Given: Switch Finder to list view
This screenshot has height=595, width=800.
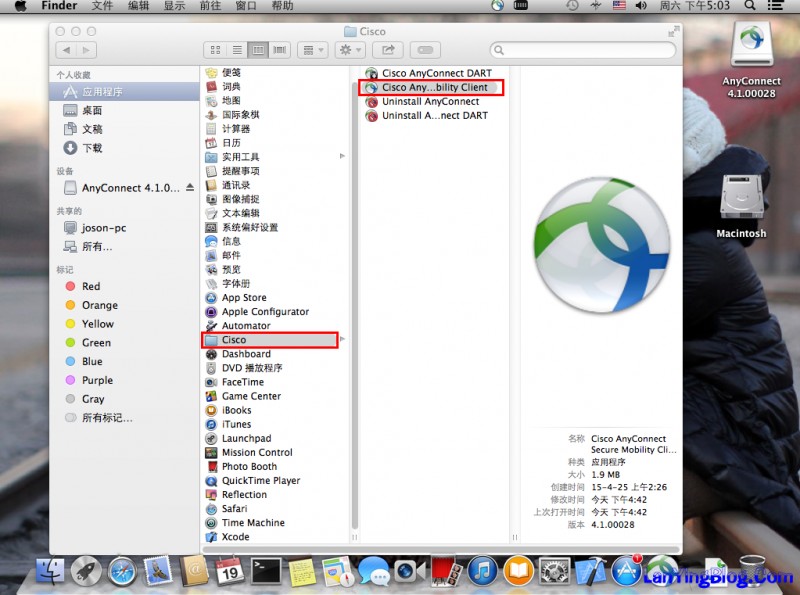Looking at the screenshot, I should [x=237, y=50].
